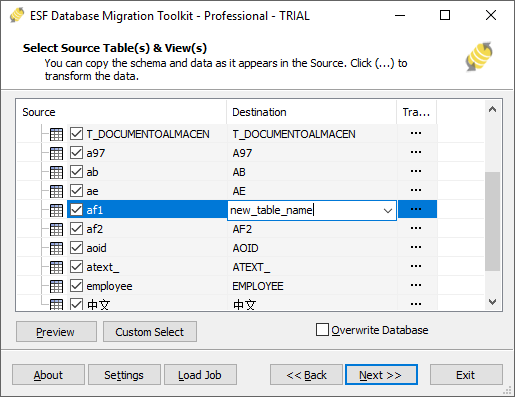Open the destination name dropdown arrow
Viewport: 515px width, 397px height.
coord(388,211)
